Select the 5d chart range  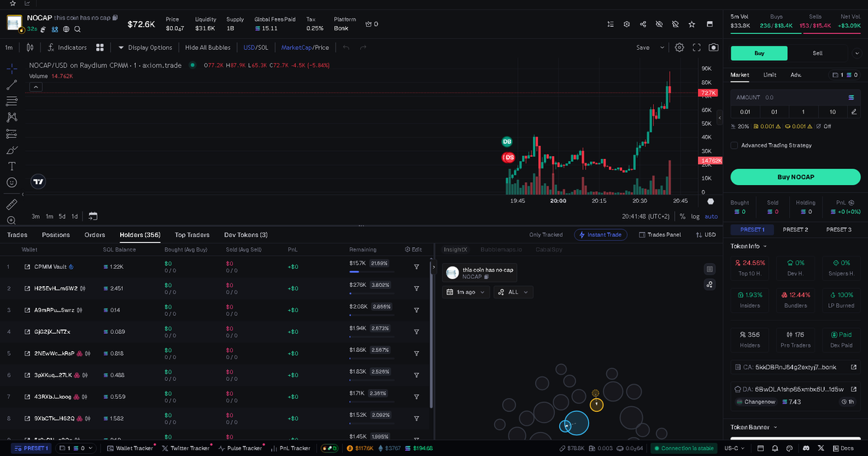point(62,216)
